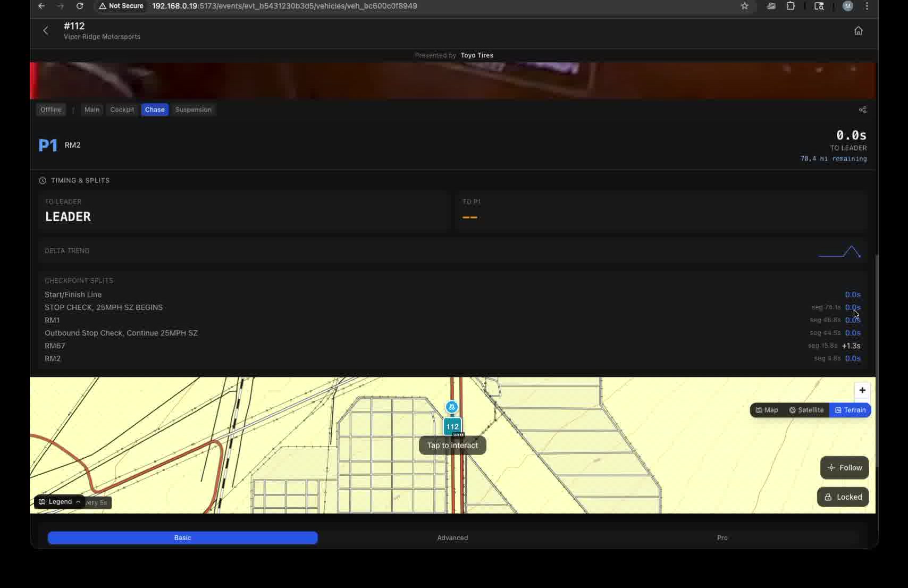908x588 pixels.
Task: Tap to interact with the map
Action: point(452,446)
